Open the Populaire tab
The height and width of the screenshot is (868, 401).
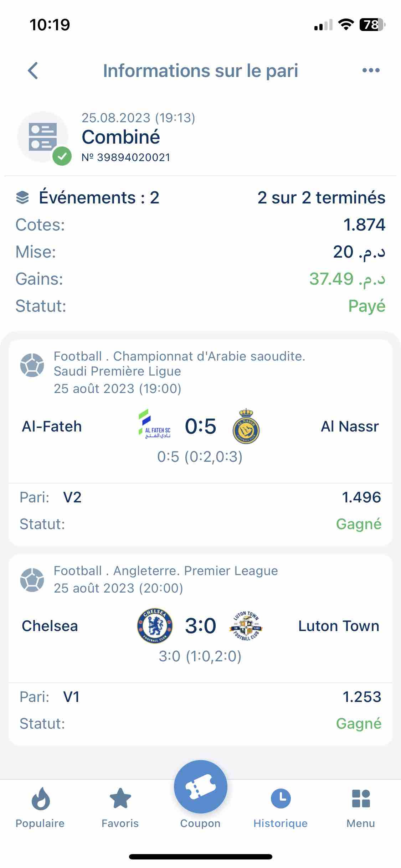(40, 807)
